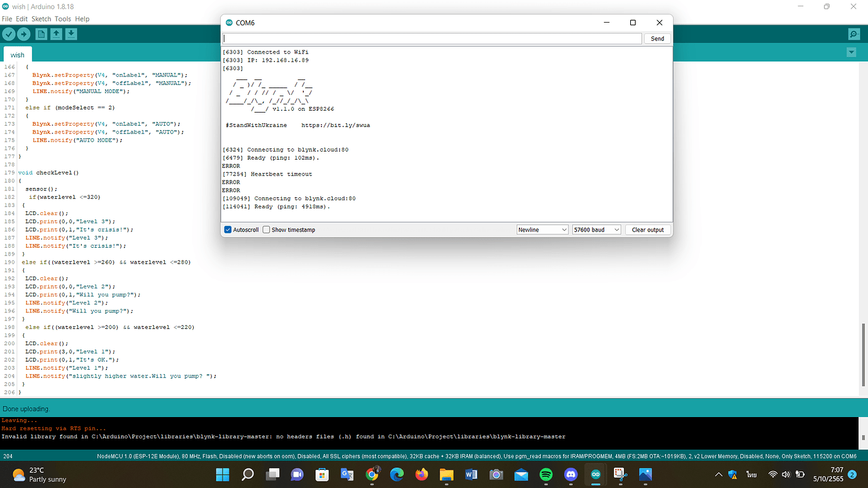Open Serial Monitor magnifier icon

point(854,34)
